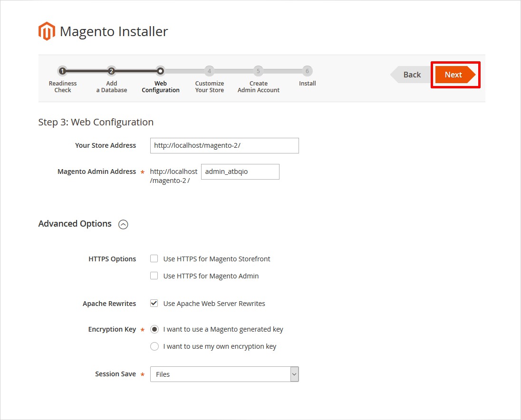Click step 3 Web Configuration circle
The width and height of the screenshot is (521, 420).
coord(161,71)
